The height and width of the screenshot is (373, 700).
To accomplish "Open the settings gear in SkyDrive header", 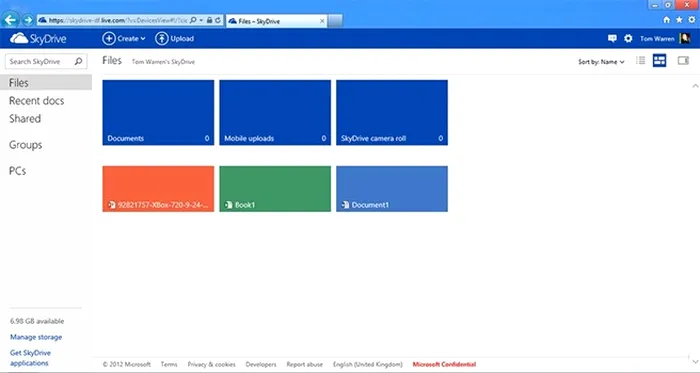I will click(628, 38).
